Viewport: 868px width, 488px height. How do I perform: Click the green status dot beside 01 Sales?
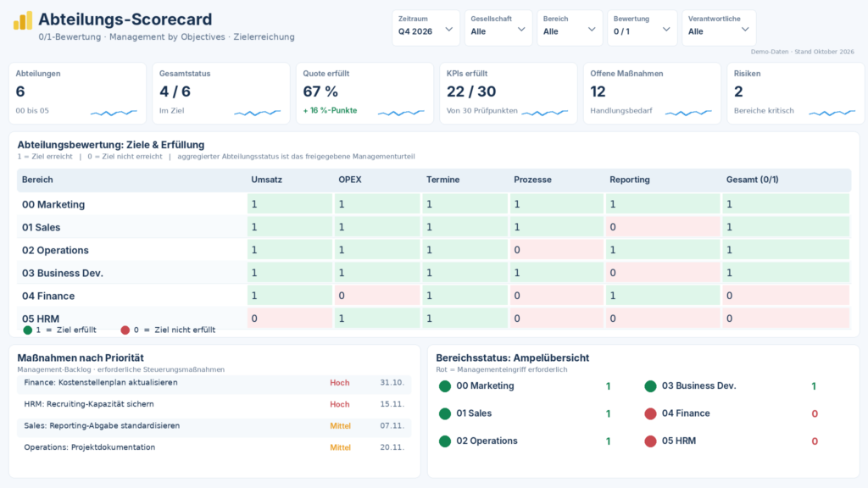pyautogui.click(x=445, y=413)
